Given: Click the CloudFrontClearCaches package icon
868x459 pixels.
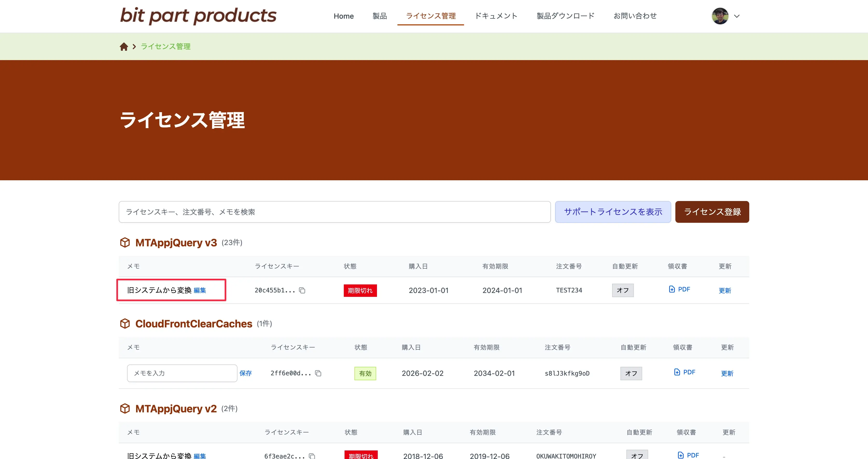Looking at the screenshot, I should [x=125, y=324].
